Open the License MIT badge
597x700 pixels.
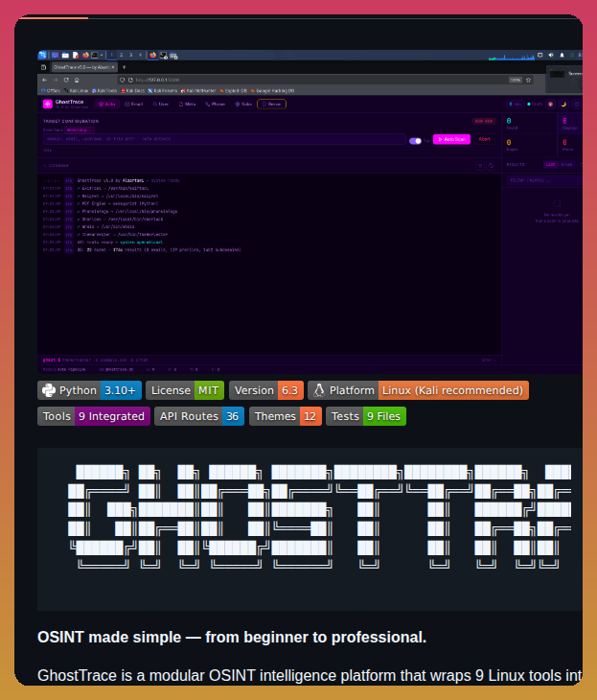[185, 390]
